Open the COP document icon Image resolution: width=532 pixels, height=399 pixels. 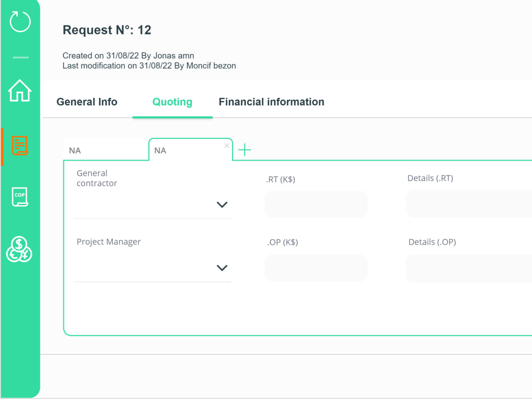click(x=20, y=197)
